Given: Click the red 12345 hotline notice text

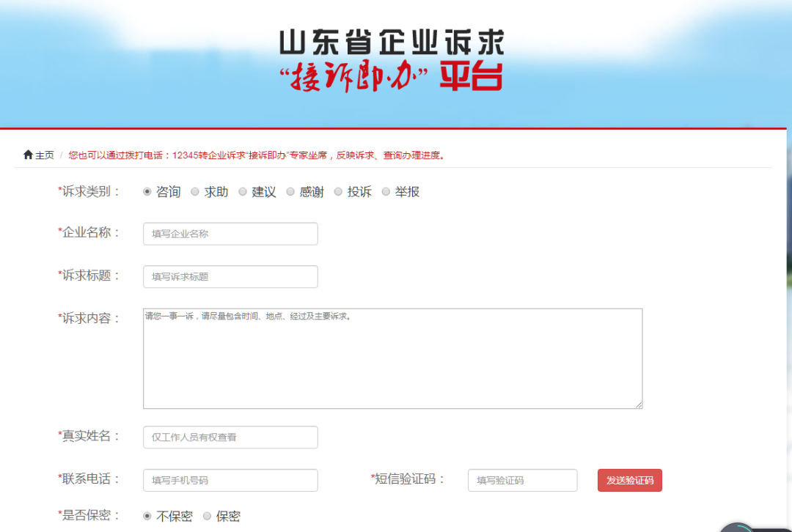Looking at the screenshot, I should [x=257, y=155].
